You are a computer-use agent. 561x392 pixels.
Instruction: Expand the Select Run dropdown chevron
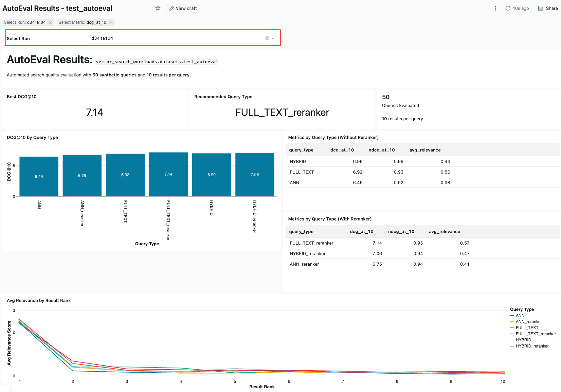[273, 38]
